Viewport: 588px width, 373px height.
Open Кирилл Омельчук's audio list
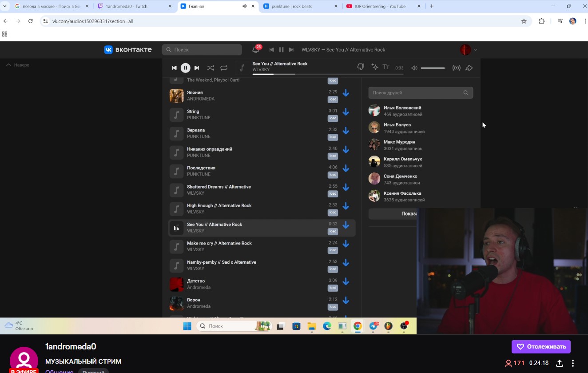[x=421, y=162]
